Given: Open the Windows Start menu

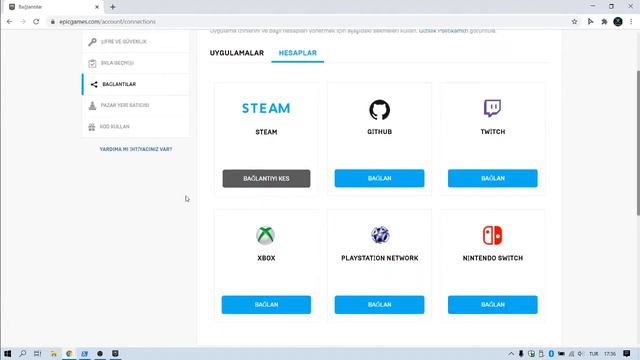Looking at the screenshot, I should [x=7, y=353].
